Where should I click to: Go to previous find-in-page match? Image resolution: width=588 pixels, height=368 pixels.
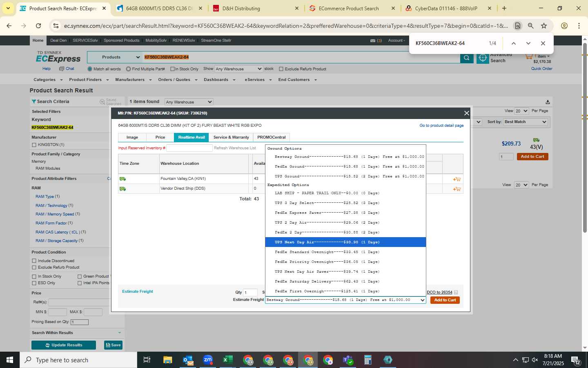(514, 43)
